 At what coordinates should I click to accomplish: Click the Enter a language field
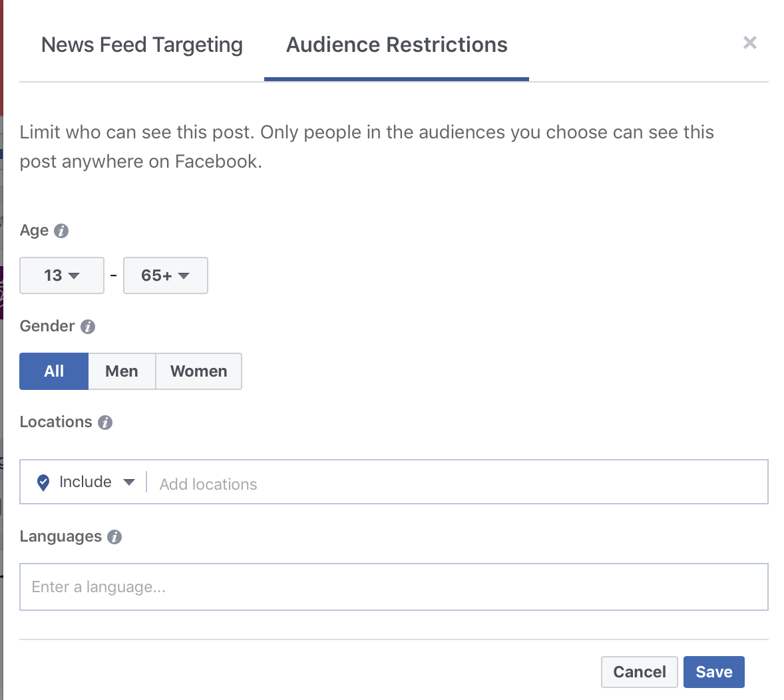click(393, 587)
